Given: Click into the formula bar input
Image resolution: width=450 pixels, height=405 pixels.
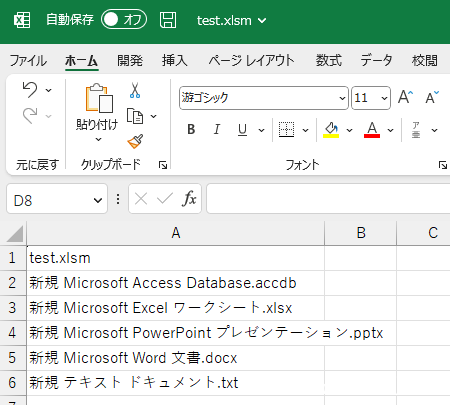Looking at the screenshot, I should 328,199.
